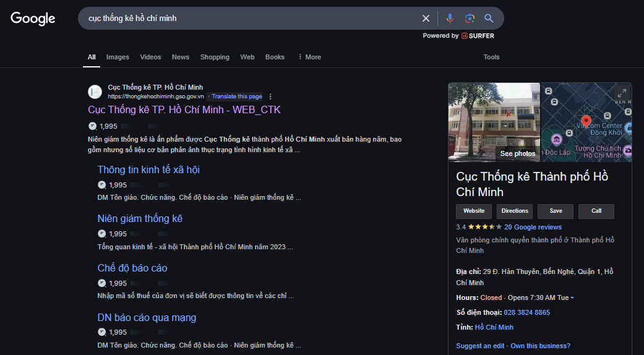Open Google Lens image search icon
Image resolution: width=644 pixels, height=355 pixels.
coord(470,18)
